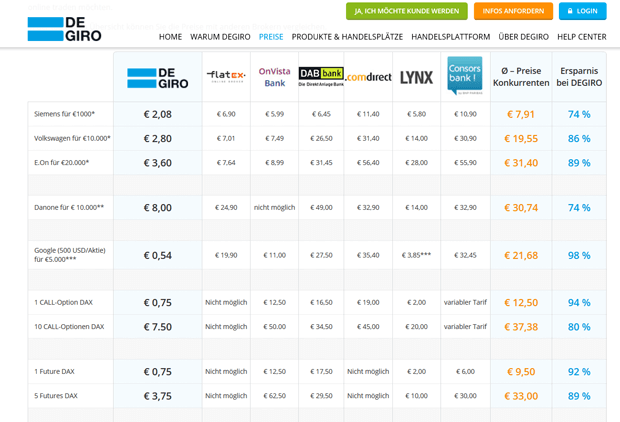The image size is (620, 422).
Task: Click the 'Volkswagen für €10.000*' row label
Action: click(x=72, y=138)
